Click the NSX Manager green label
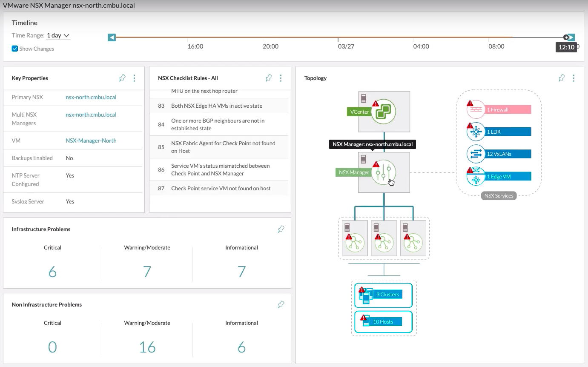Viewport: 588px width, 367px height. click(x=353, y=172)
